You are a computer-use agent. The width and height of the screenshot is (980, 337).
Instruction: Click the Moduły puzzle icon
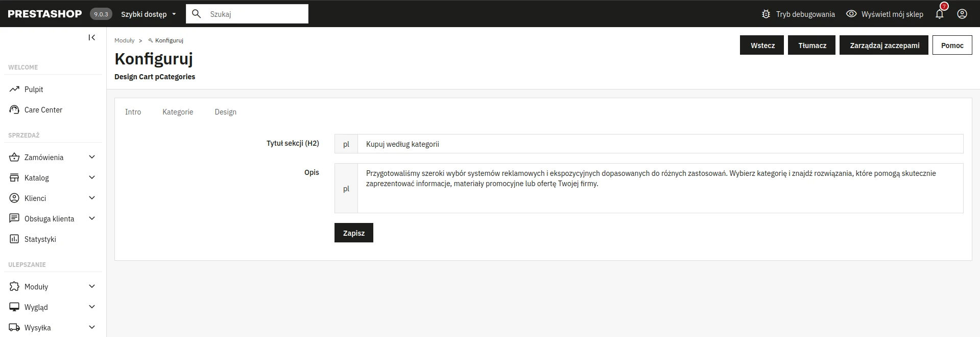pos(14,286)
